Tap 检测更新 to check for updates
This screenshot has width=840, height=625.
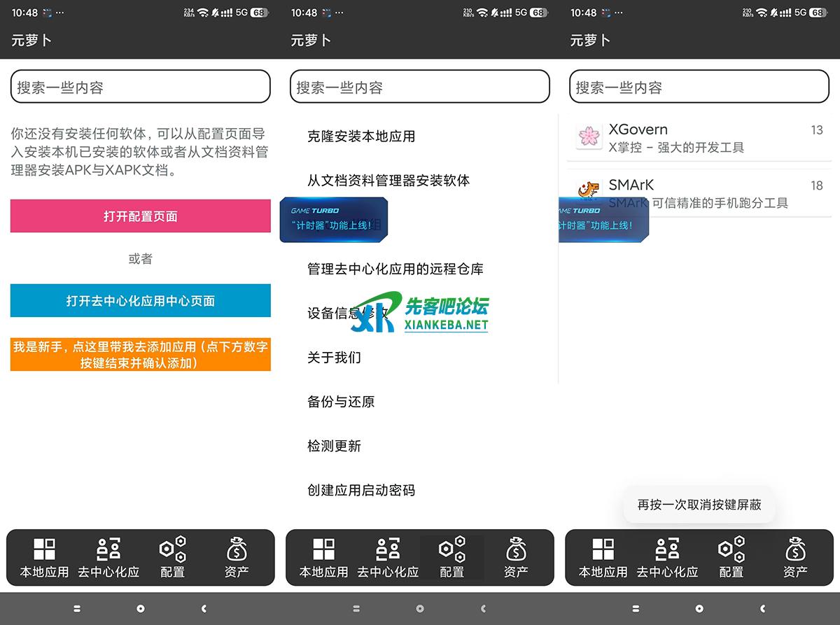pos(334,446)
